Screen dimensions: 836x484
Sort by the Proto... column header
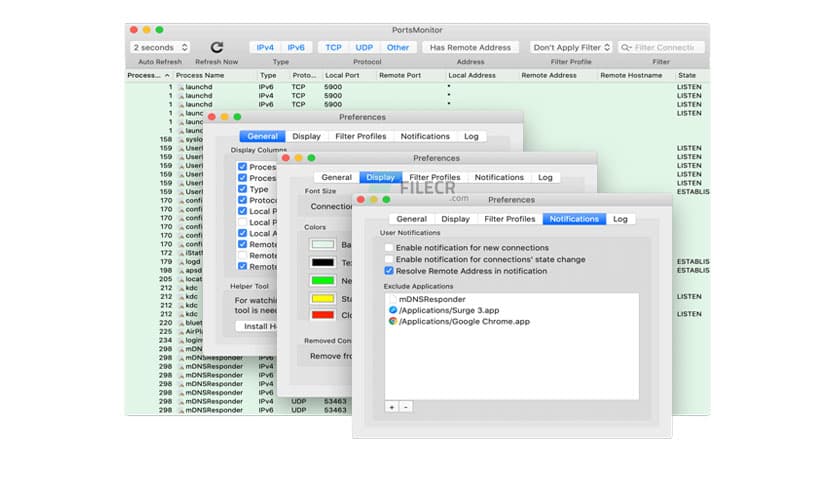tap(304, 75)
